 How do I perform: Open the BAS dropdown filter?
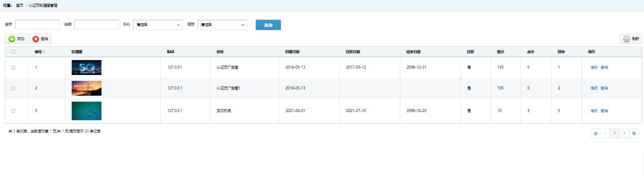pyautogui.click(x=158, y=24)
